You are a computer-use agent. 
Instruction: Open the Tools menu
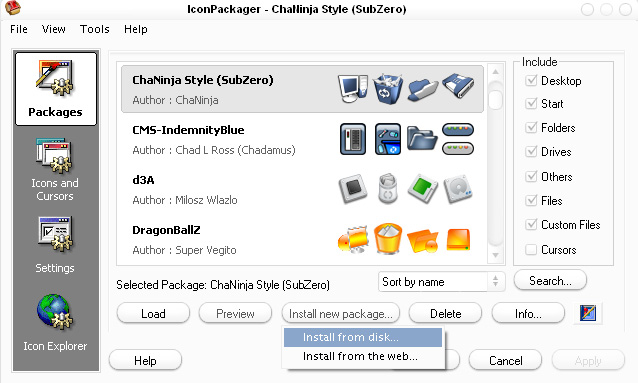click(95, 29)
